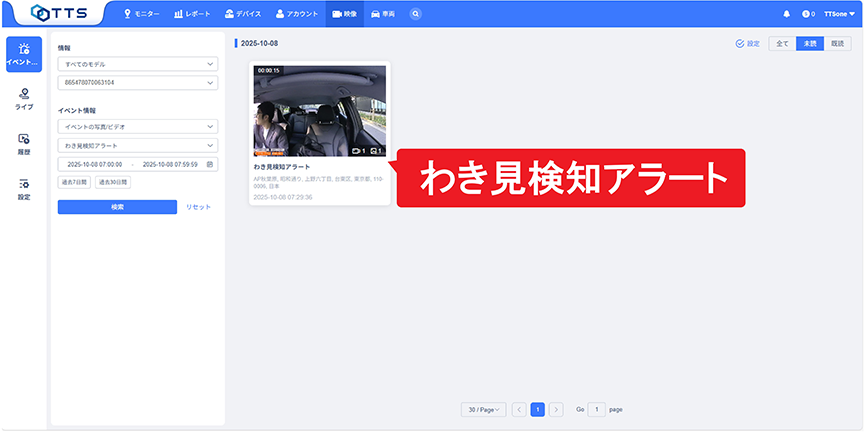Open the イベント sidebar section
864x432 pixels.
tap(24, 54)
